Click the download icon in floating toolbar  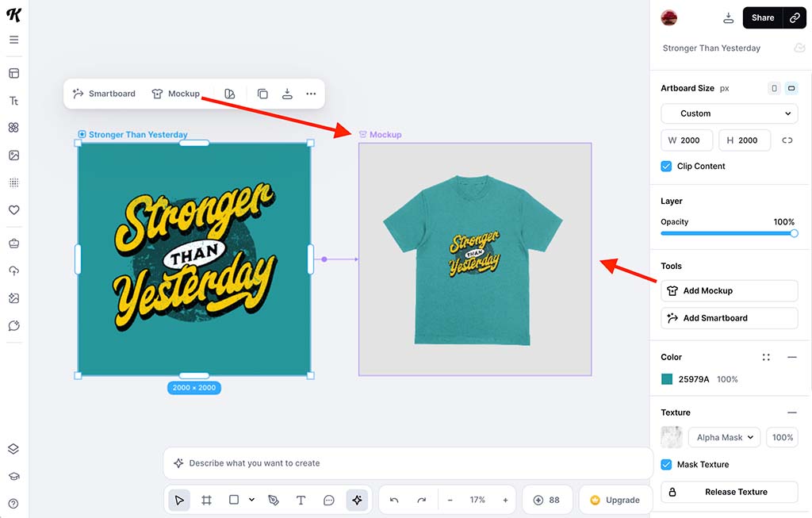point(287,94)
